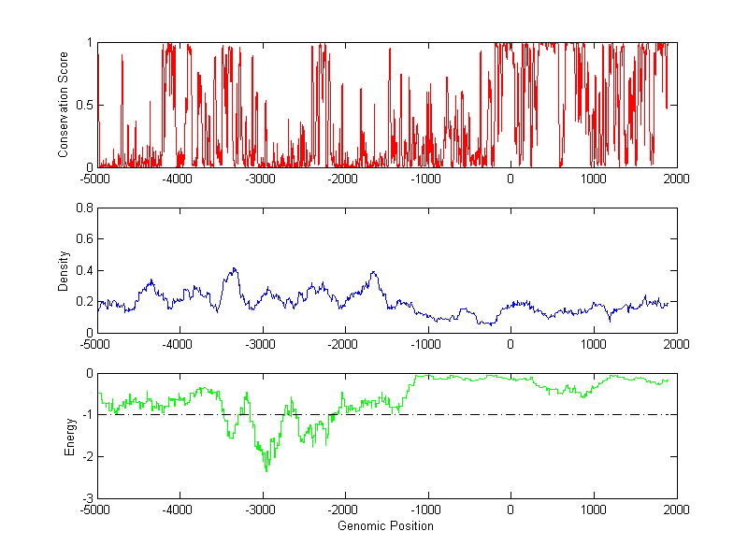
Task: Click the dash-dot threshold line in Energy plot
Action: 561,414
